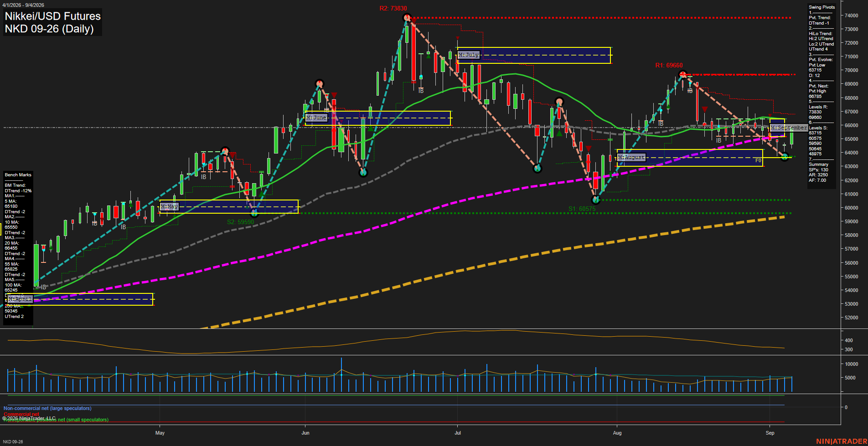
Task: Select swing pivot low marker near S2 59590
Action: 255,213
